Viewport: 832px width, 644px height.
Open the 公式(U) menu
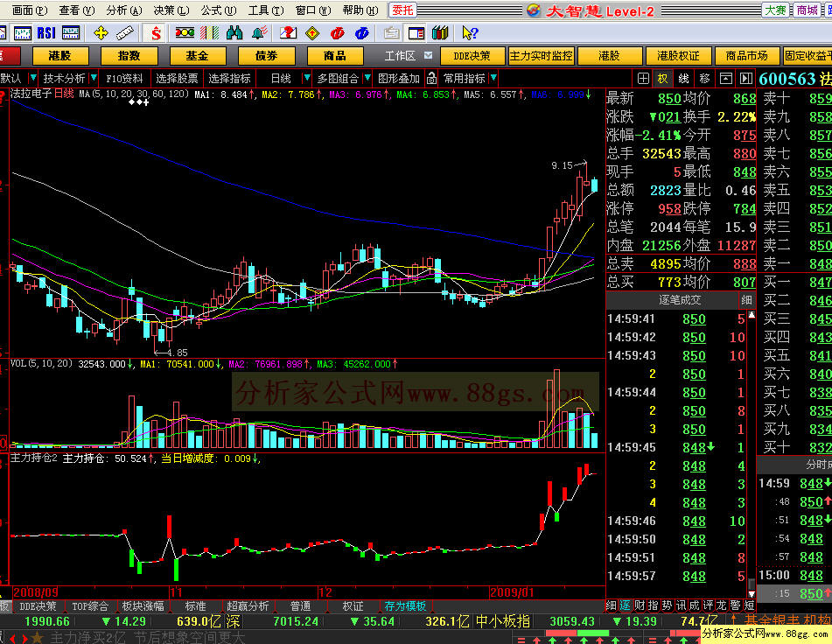(219, 10)
